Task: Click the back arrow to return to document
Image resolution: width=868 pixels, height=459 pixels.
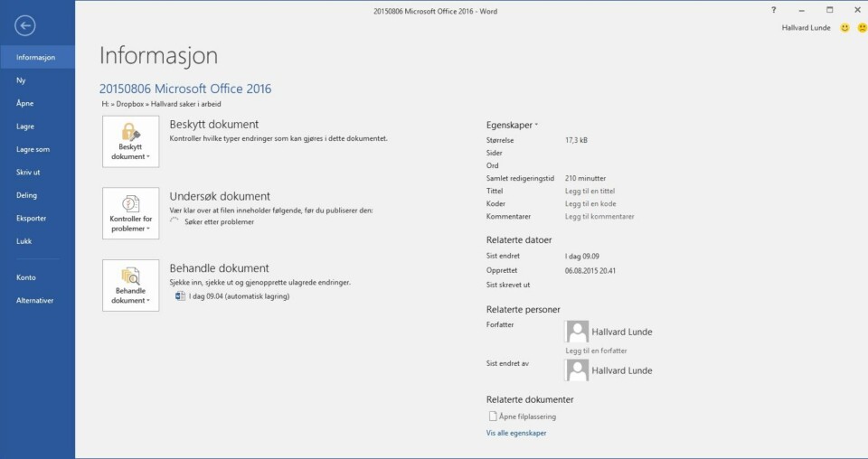Action: [x=25, y=26]
